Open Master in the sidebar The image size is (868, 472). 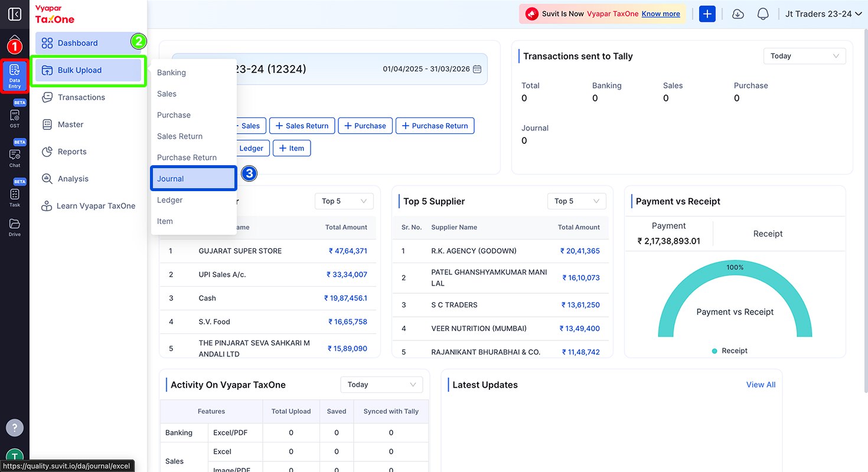point(88,124)
